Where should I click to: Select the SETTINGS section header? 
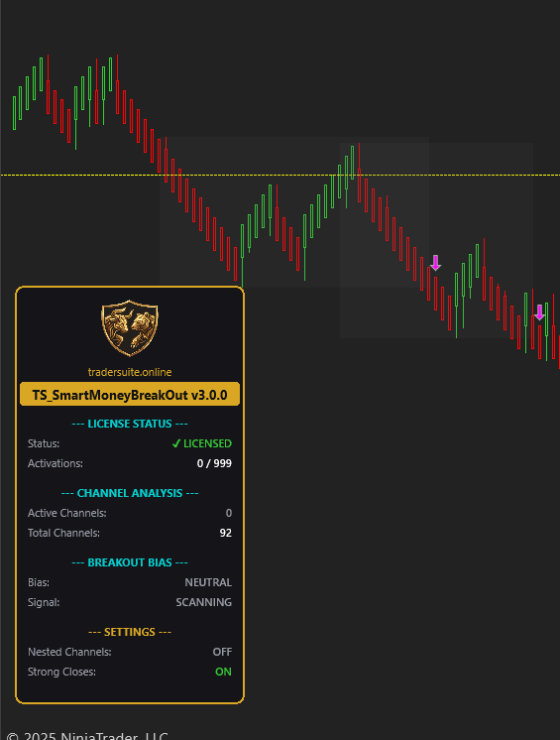click(130, 632)
